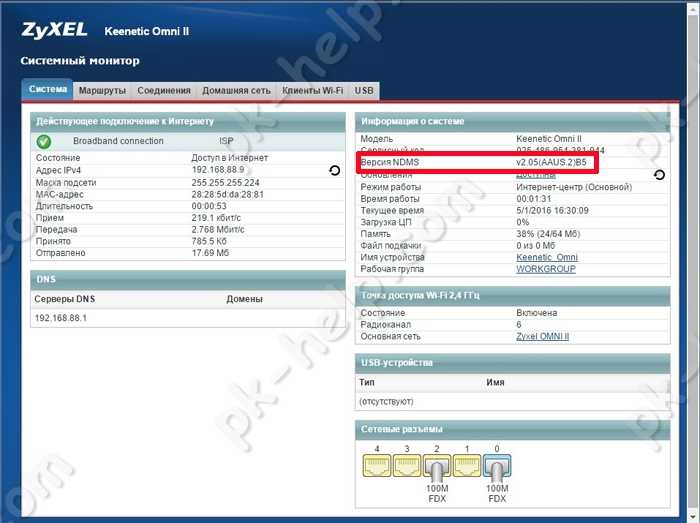Refresh the system information panel

pos(659,174)
